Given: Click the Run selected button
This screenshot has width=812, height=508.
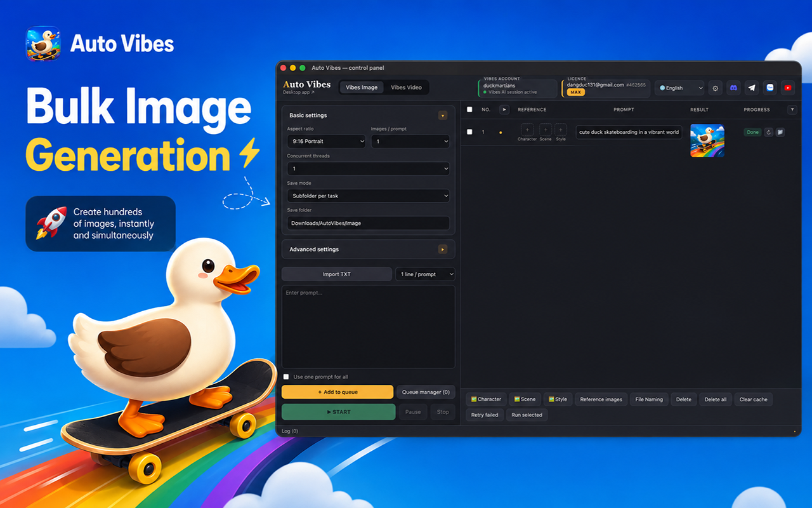Looking at the screenshot, I should 527,415.
